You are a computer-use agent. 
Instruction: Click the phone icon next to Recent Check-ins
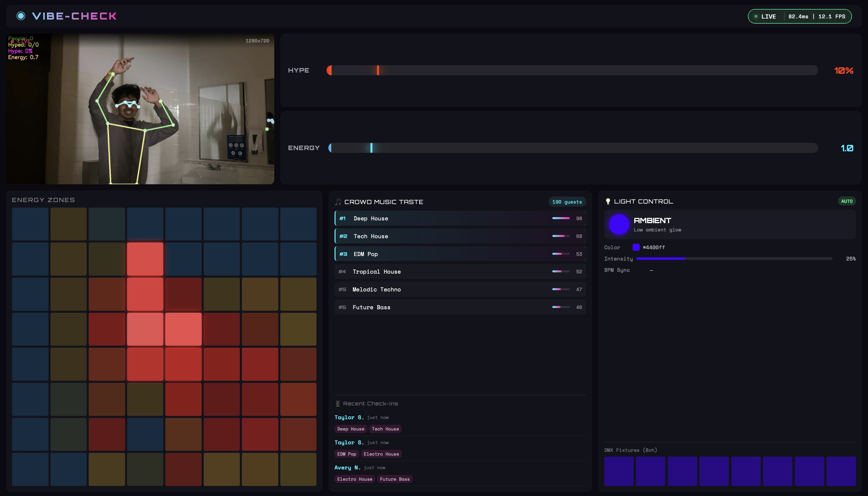pos(338,404)
